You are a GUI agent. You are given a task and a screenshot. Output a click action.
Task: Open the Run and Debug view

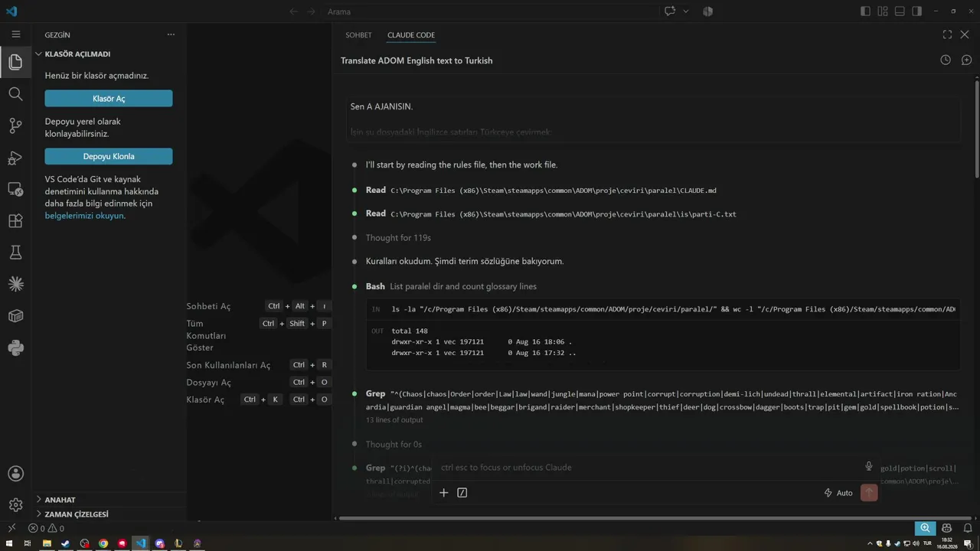click(15, 158)
